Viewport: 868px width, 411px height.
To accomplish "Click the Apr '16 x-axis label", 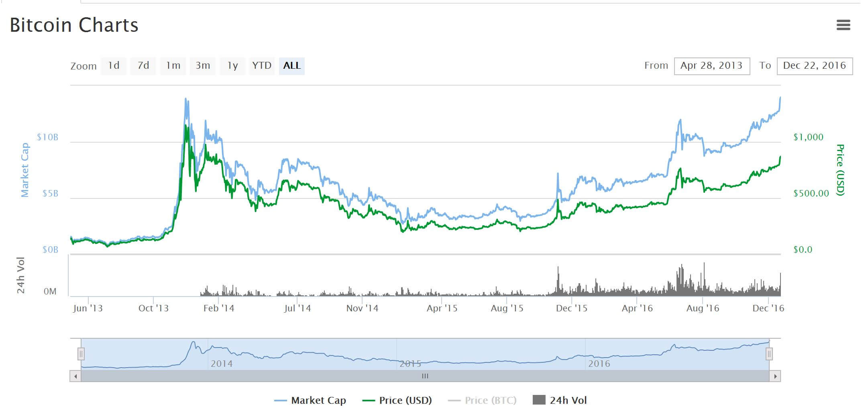I will click(637, 308).
